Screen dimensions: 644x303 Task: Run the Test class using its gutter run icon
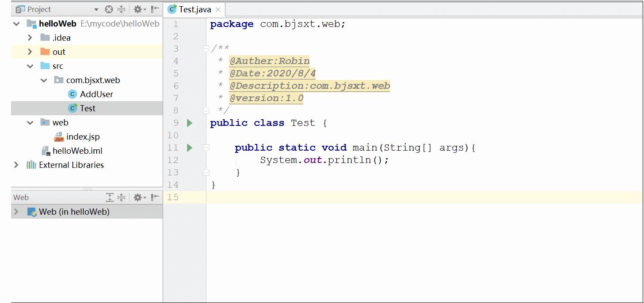(x=189, y=123)
